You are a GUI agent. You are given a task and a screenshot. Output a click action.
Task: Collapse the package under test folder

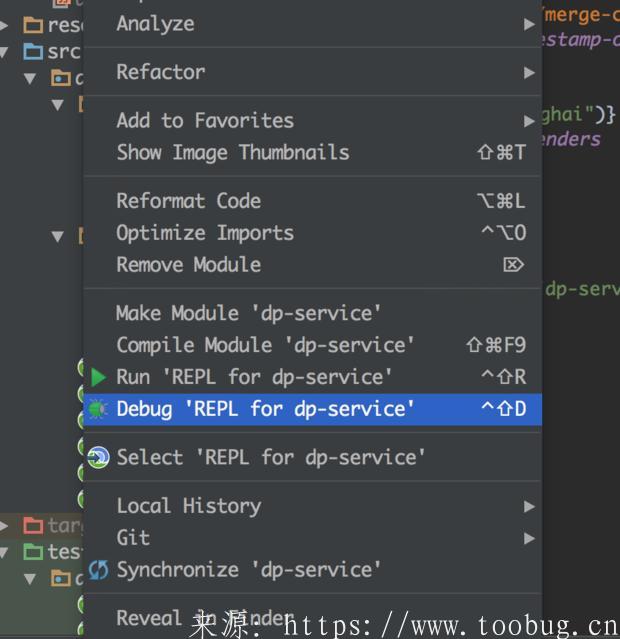click(30, 579)
